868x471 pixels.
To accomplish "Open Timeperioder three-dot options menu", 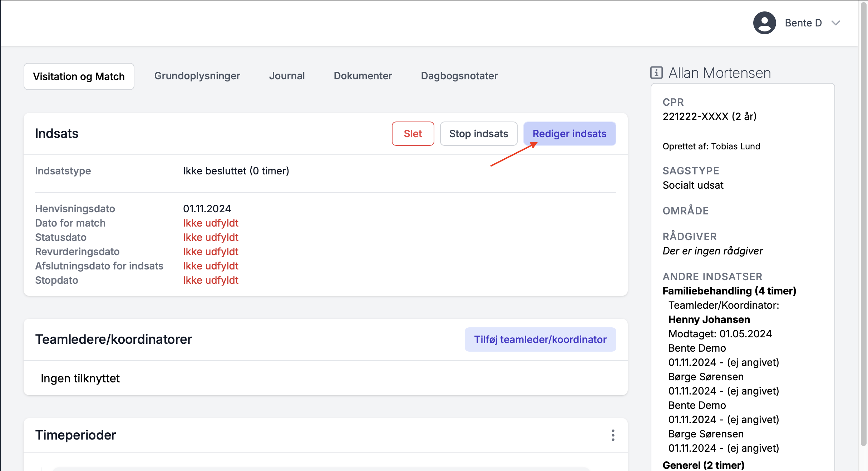I will coord(613,435).
